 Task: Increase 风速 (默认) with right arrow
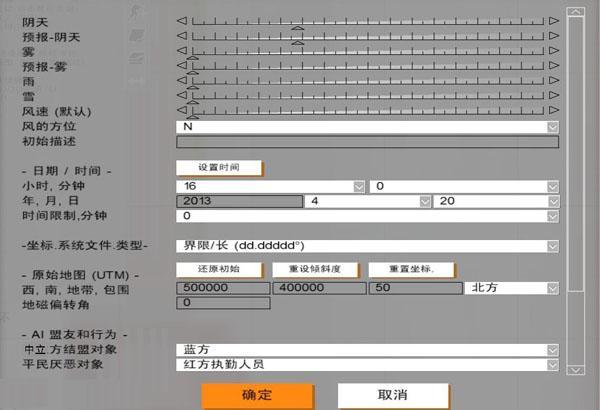pos(554,110)
